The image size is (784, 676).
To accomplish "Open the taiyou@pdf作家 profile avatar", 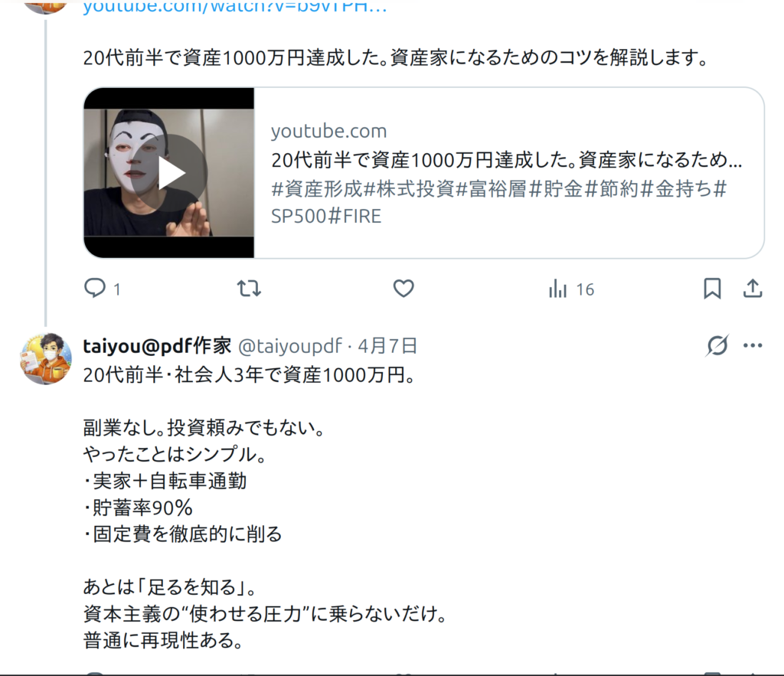I will coord(45,358).
